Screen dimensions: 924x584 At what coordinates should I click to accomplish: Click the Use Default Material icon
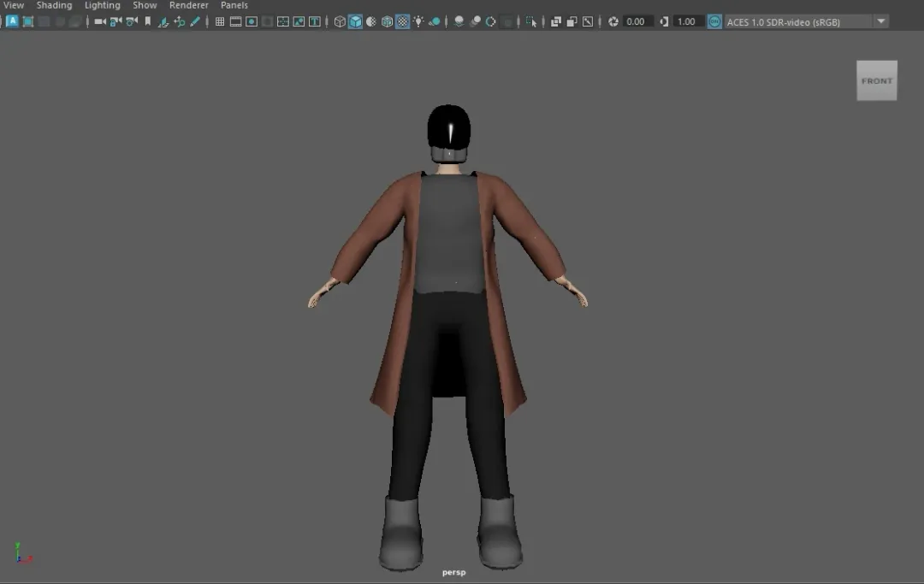coord(371,21)
